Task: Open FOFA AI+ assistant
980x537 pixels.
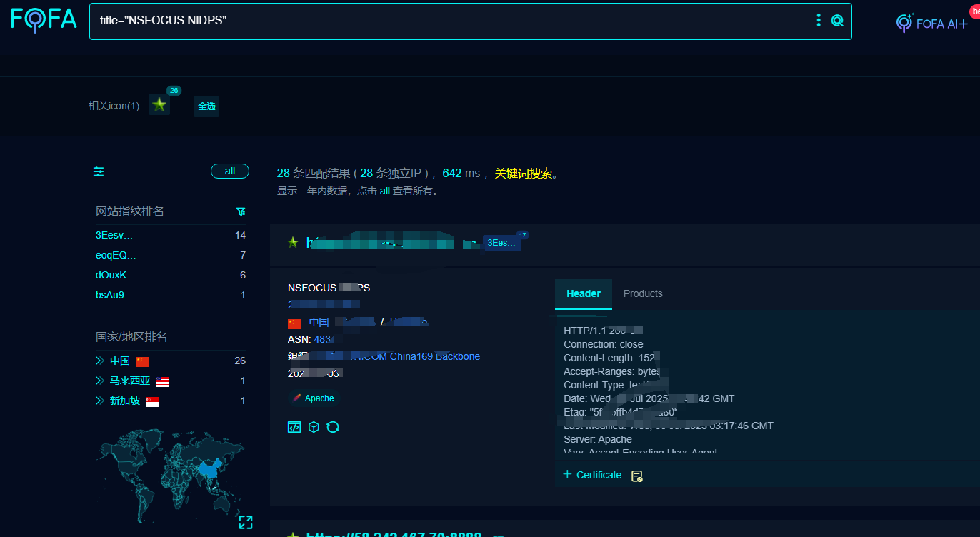Action: pos(933,23)
